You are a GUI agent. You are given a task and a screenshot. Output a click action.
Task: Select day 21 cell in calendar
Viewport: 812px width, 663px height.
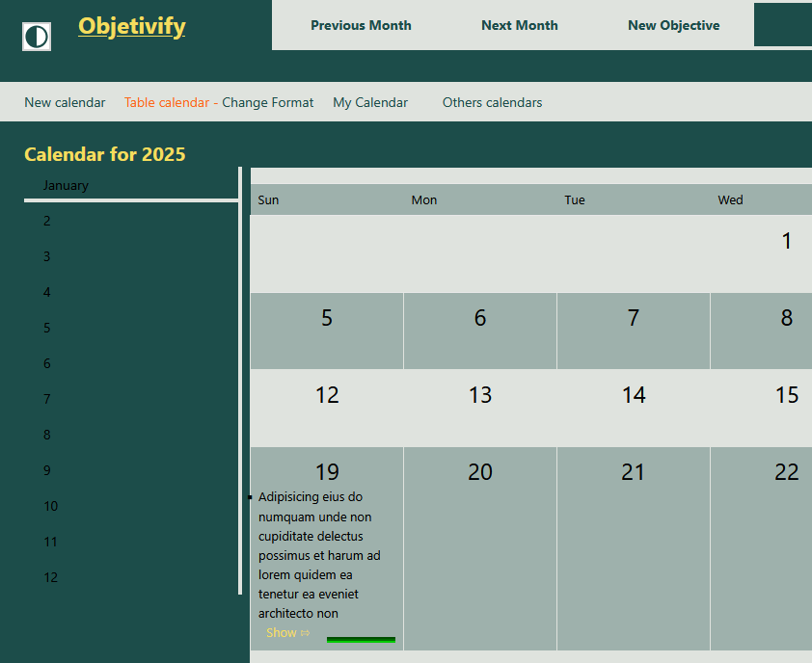(634, 548)
